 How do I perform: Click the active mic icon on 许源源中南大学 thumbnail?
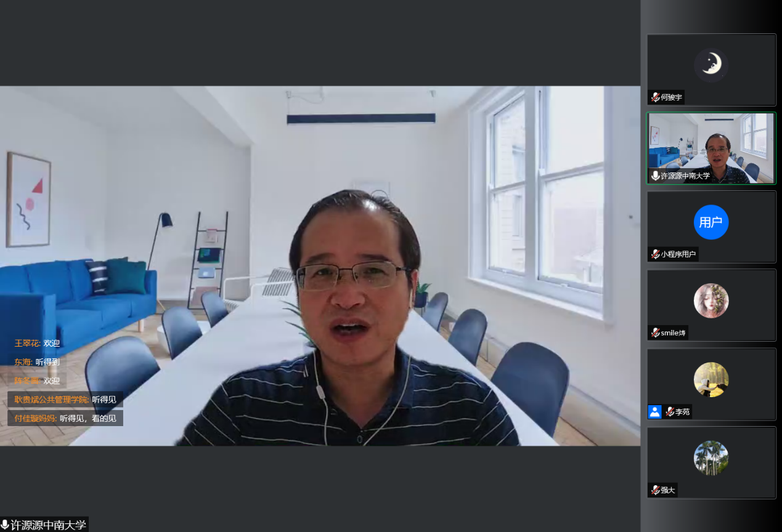click(655, 175)
